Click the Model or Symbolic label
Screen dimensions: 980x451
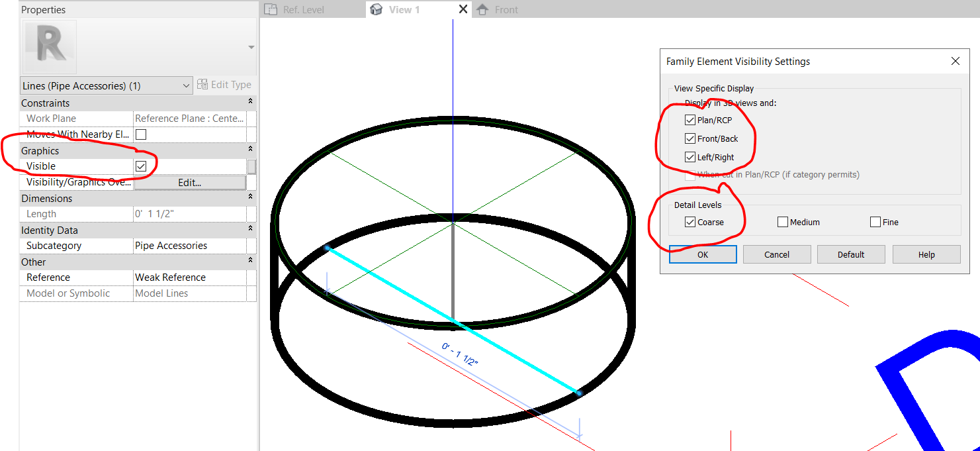coord(68,293)
